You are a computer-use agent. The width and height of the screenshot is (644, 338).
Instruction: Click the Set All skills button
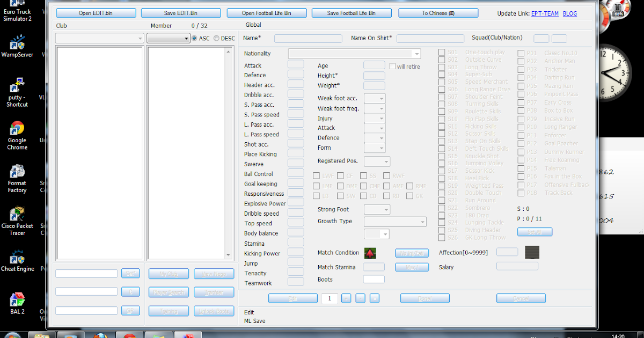[x=535, y=232]
